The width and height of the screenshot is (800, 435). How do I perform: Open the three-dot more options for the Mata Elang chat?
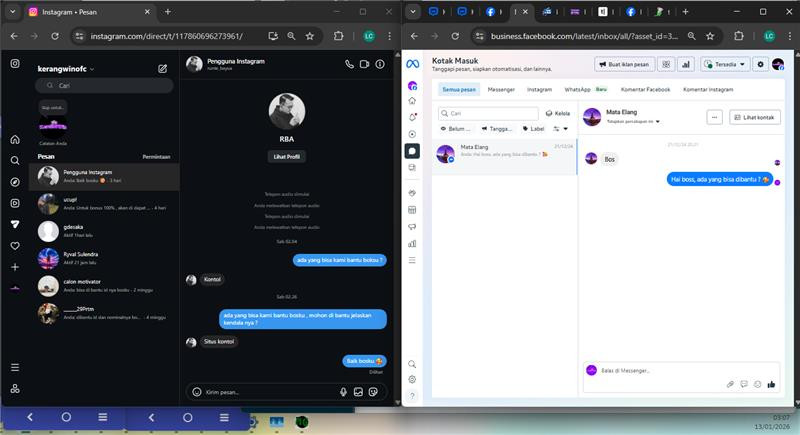pyautogui.click(x=714, y=117)
